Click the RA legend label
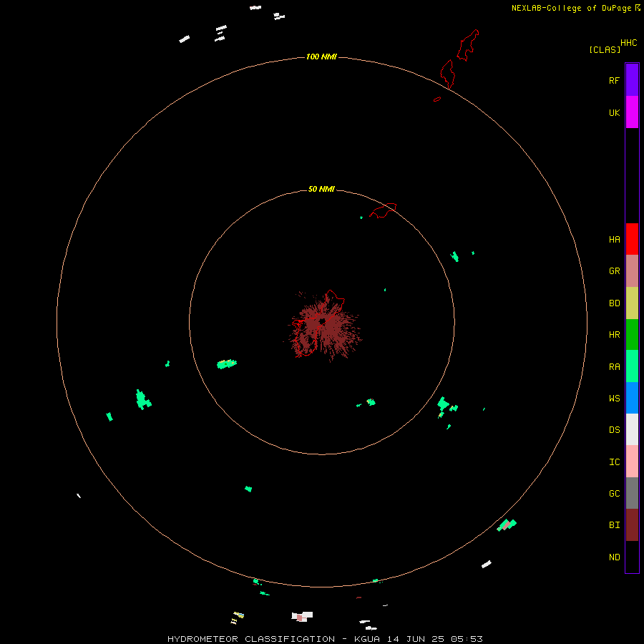This screenshot has height=644, width=644. [x=614, y=367]
